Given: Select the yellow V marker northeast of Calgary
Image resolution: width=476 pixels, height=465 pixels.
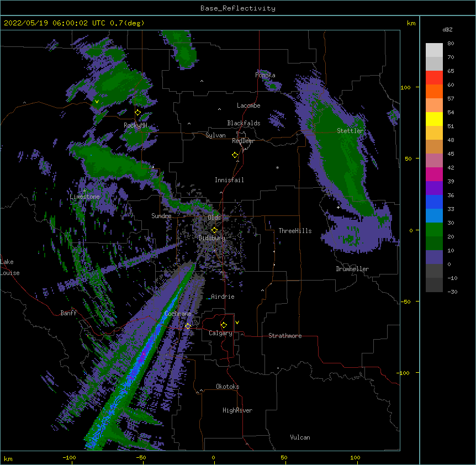Looking at the screenshot, I should coord(237,323).
